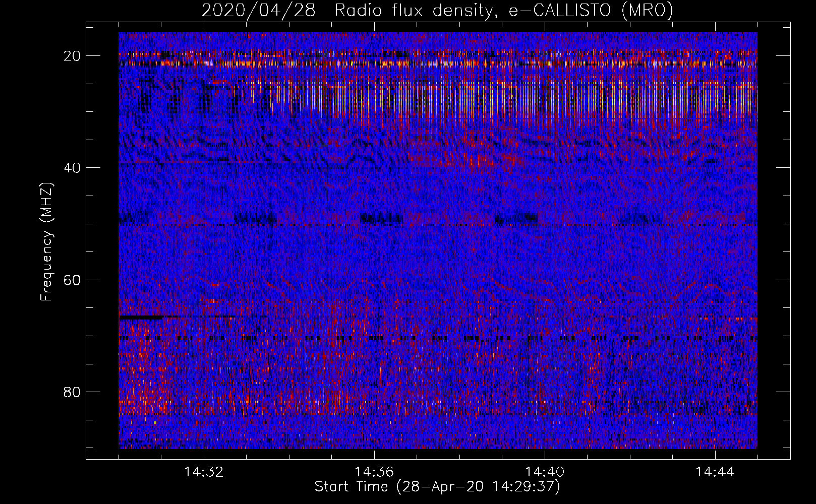Click the '14:32' time tick label
Image resolution: width=816 pixels, height=504 pixels.
[204, 472]
